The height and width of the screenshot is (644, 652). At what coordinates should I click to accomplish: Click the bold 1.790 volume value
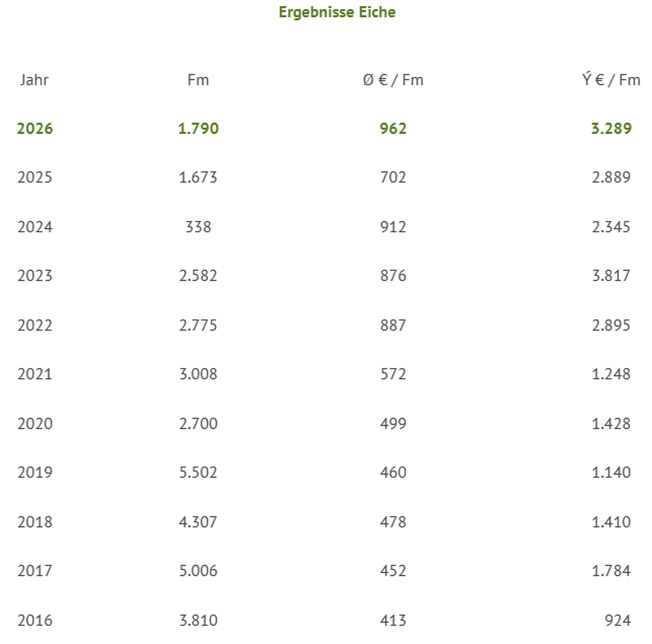(x=198, y=129)
